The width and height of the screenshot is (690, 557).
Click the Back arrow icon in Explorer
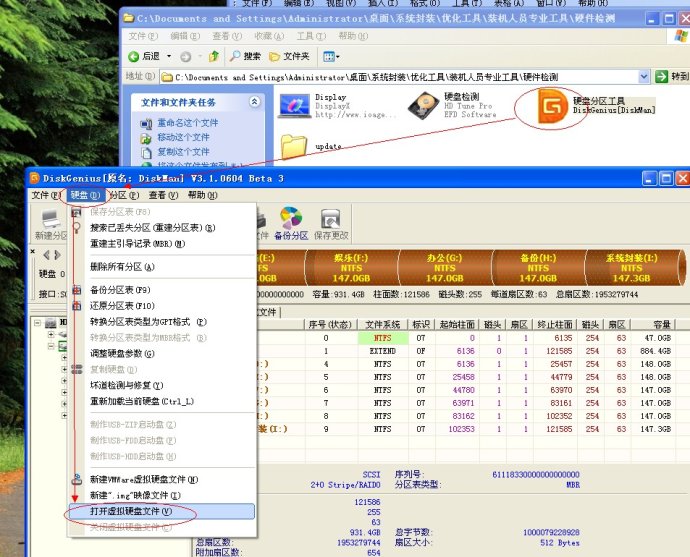pyautogui.click(x=133, y=56)
